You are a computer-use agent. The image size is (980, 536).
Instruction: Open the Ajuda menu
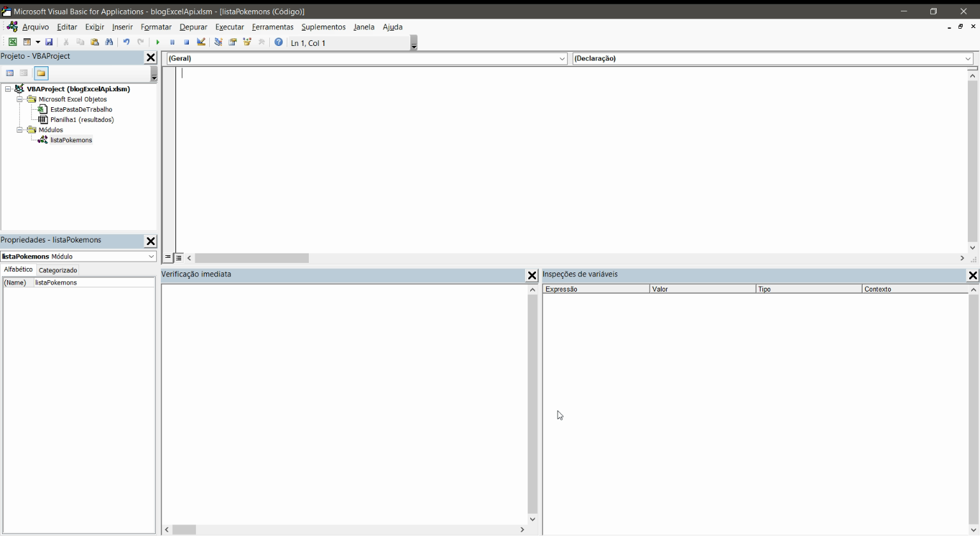pyautogui.click(x=392, y=27)
